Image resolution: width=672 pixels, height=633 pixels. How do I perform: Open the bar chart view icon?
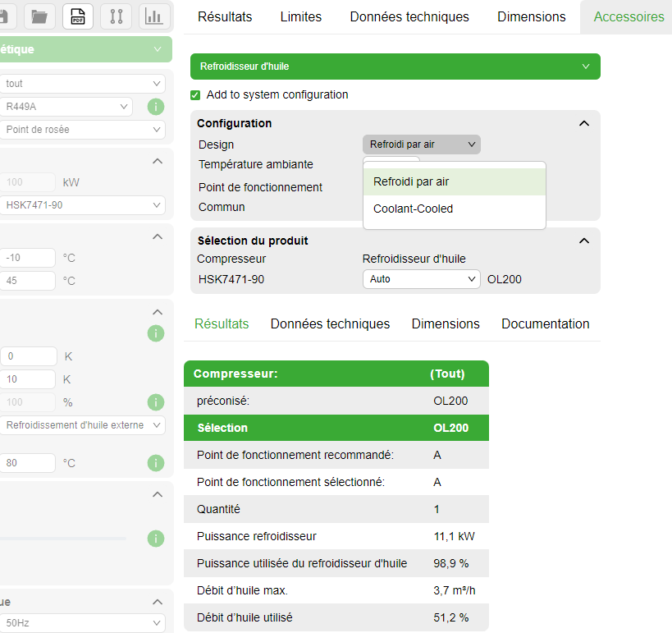point(154,16)
